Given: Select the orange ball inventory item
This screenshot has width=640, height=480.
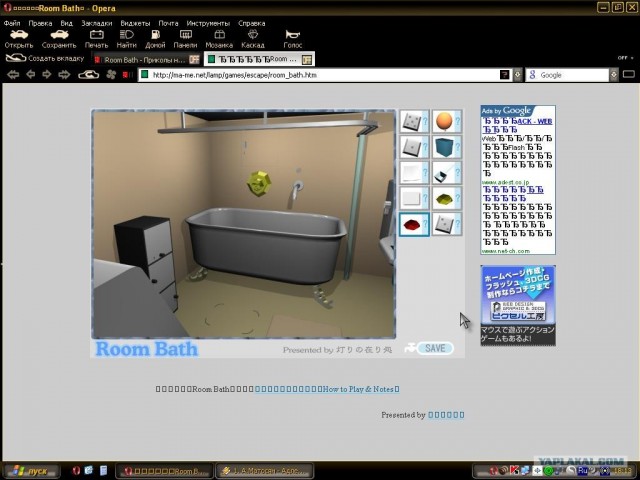Looking at the screenshot, I should click(x=444, y=121).
